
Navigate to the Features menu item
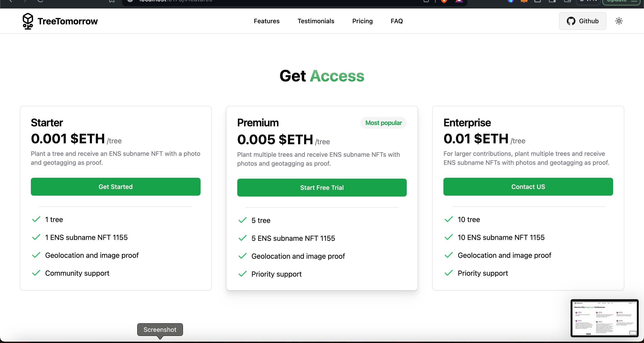pos(267,21)
